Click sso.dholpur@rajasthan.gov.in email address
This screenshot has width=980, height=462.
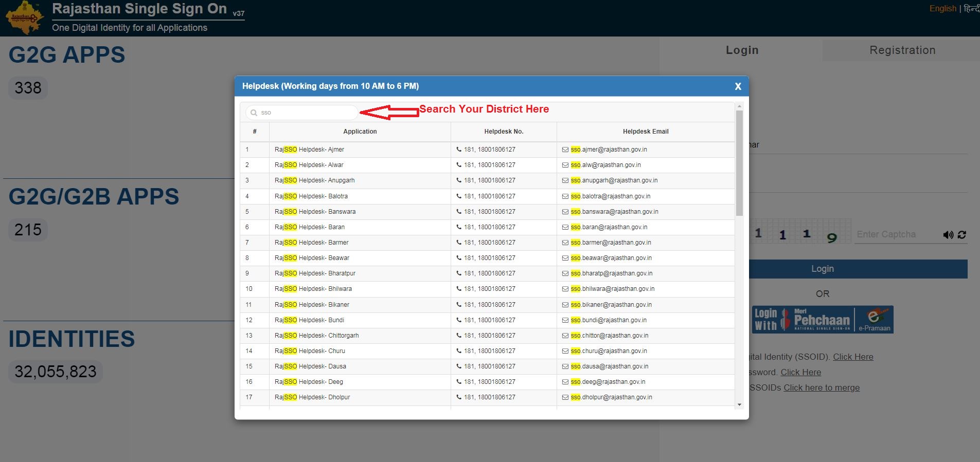click(611, 397)
